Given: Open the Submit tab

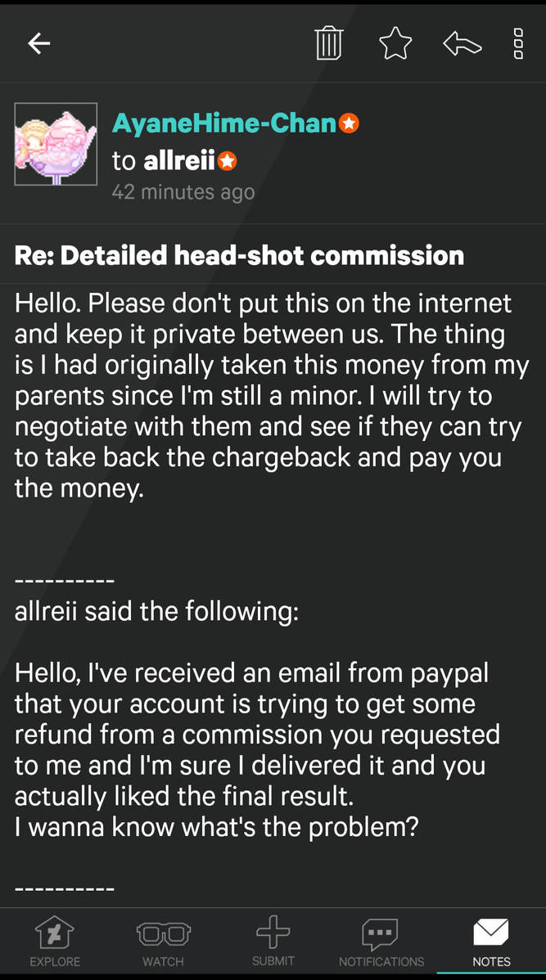Looking at the screenshot, I should [273, 941].
